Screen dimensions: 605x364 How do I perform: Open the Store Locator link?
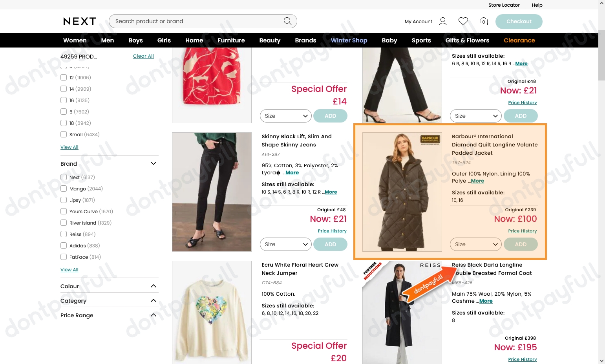point(504,5)
